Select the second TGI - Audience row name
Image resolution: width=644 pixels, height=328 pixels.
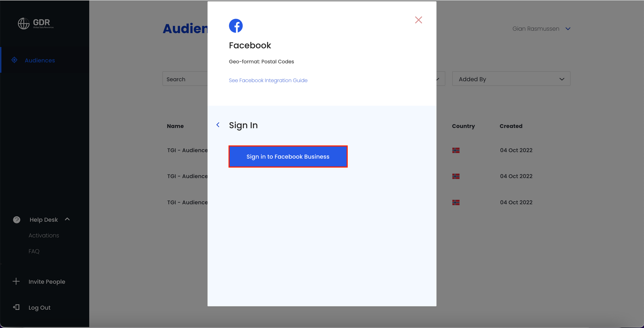click(x=187, y=176)
